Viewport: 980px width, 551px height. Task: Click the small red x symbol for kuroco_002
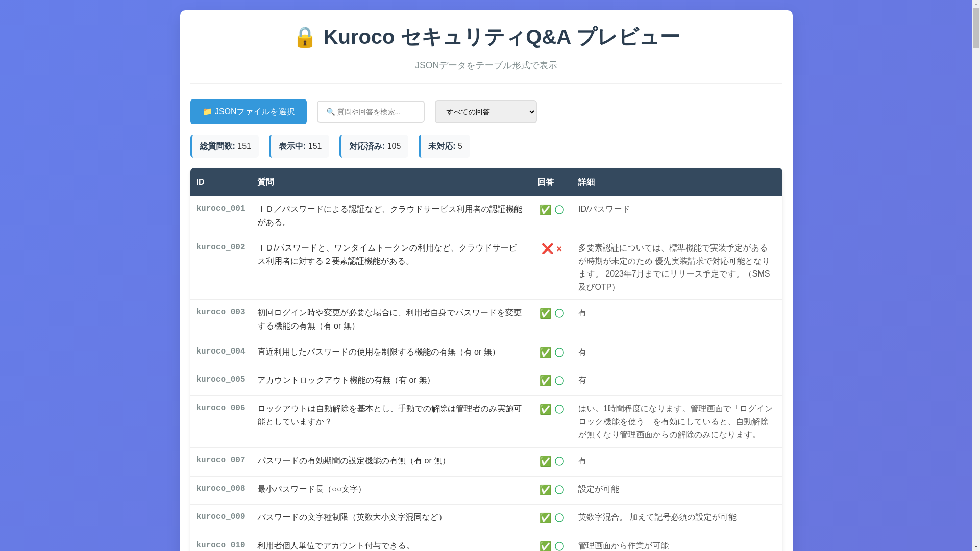point(559,249)
